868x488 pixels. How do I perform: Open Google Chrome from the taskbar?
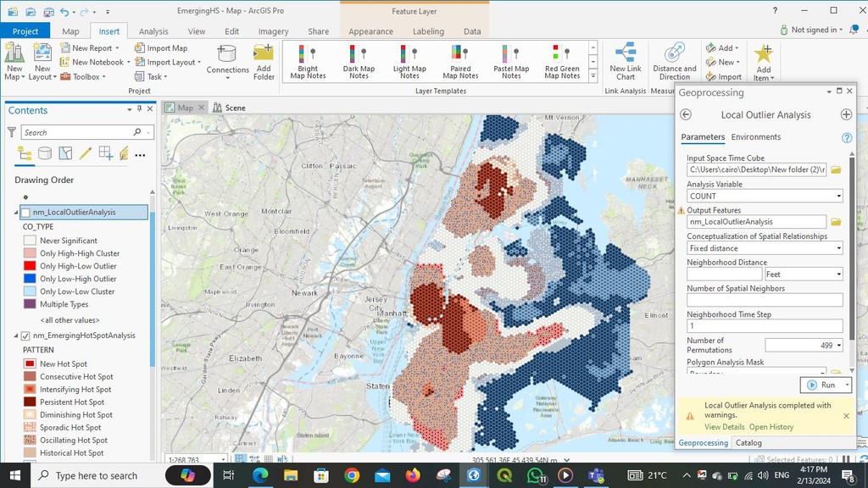coord(352,474)
